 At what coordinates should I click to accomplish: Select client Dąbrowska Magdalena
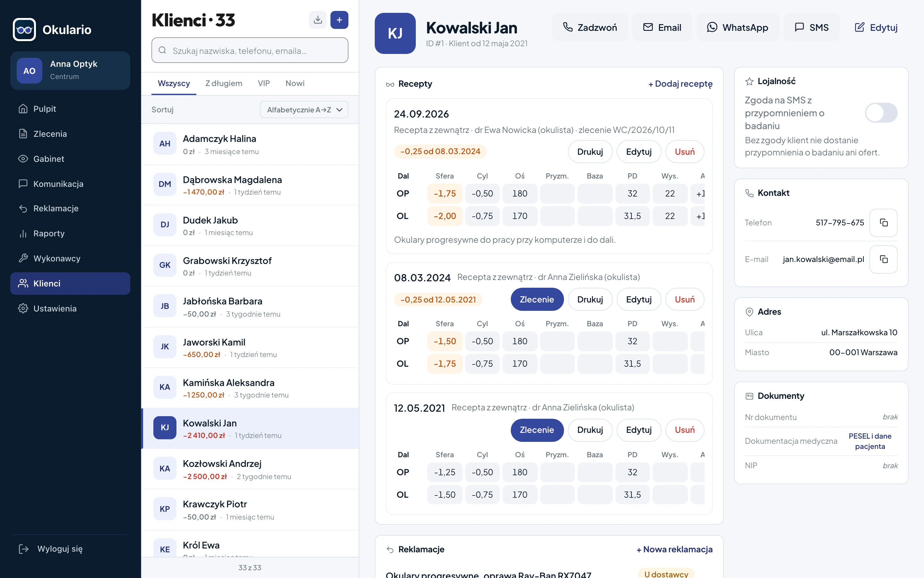[250, 185]
